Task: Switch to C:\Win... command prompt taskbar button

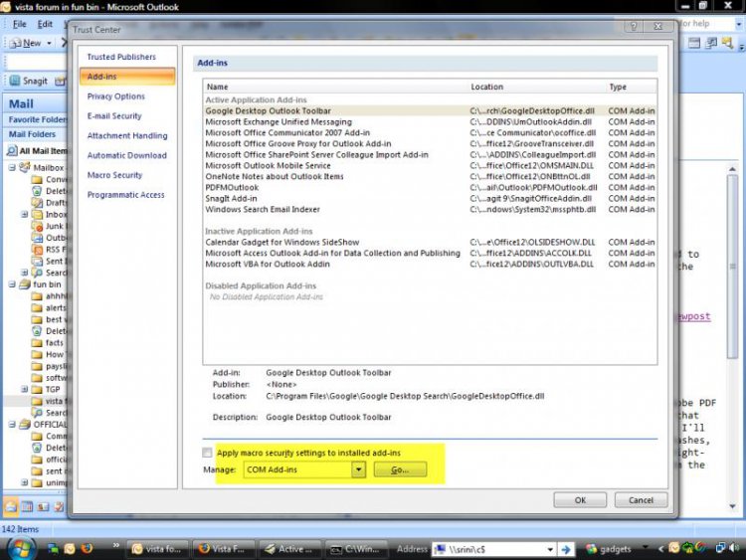Action: pyautogui.click(x=355, y=549)
